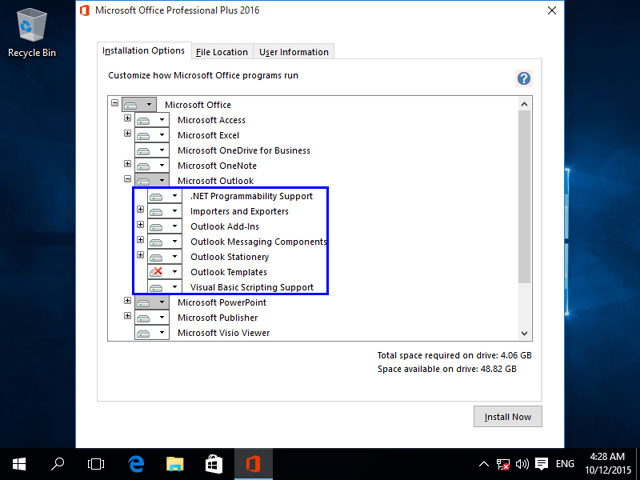Select the Microsoft OneNote tree label
640x480 pixels.
pos(217,166)
